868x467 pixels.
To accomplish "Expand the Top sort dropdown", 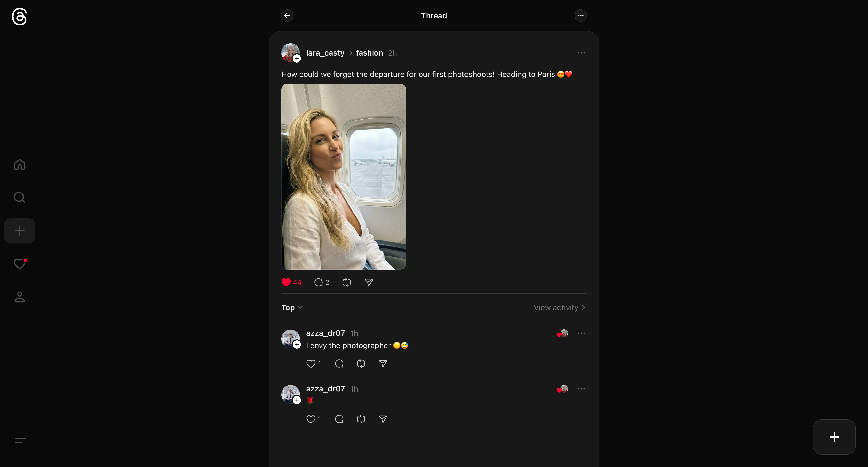I will 292,308.
